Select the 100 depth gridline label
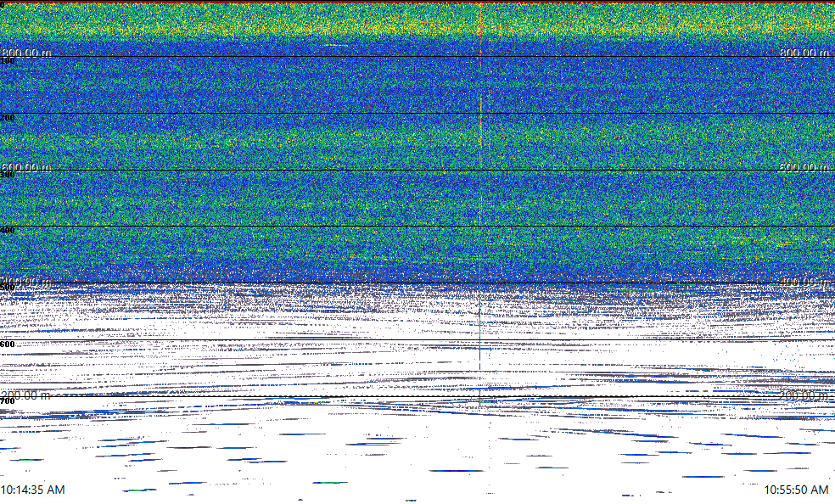 [8, 61]
